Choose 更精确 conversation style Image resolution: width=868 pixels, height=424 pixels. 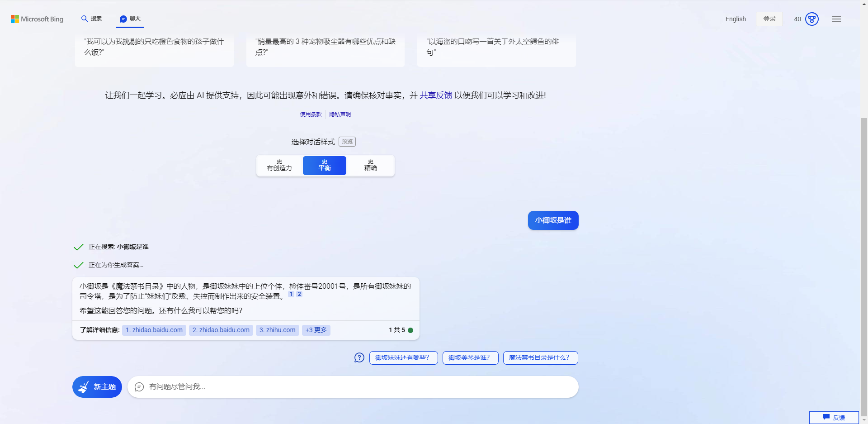(371, 165)
